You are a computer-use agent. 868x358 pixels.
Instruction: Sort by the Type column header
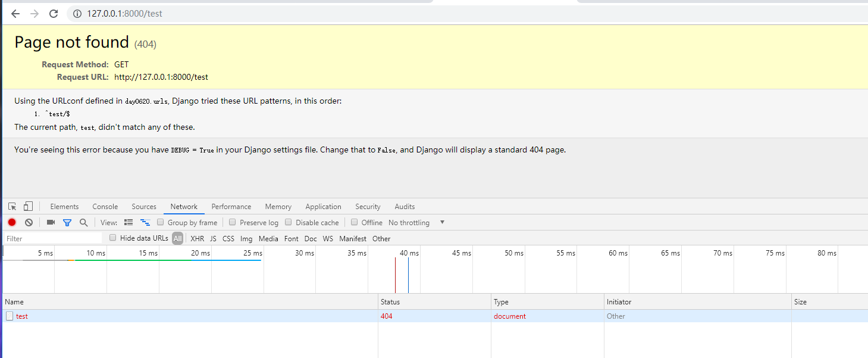547,302
